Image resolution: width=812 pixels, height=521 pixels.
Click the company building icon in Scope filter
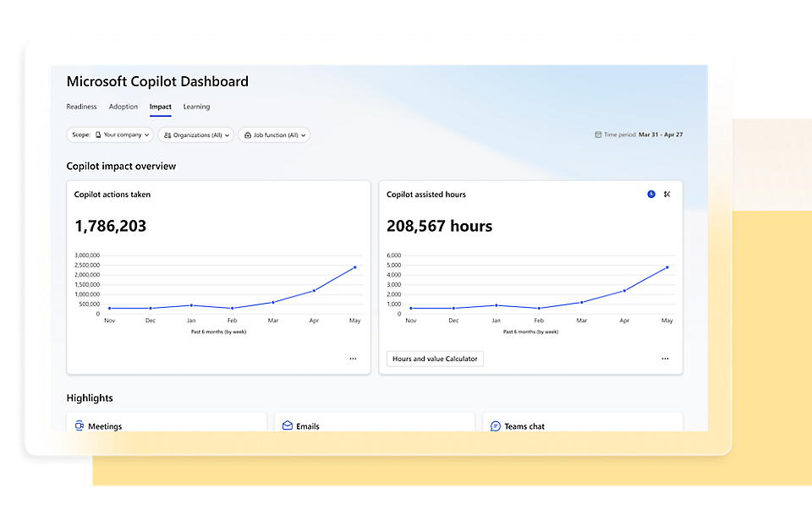(x=98, y=134)
